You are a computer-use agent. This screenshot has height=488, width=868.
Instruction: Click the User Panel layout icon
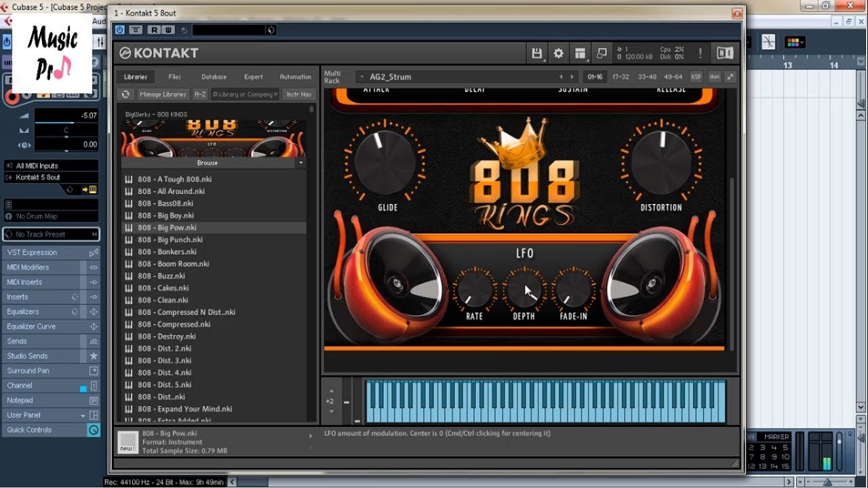[x=94, y=415]
